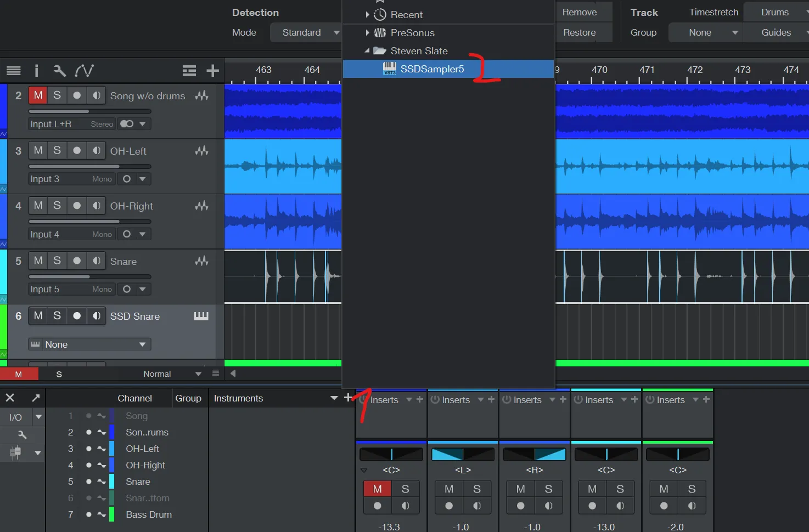Select SSDSampler5 from the instrument list
The image size is (809, 532).
point(432,69)
